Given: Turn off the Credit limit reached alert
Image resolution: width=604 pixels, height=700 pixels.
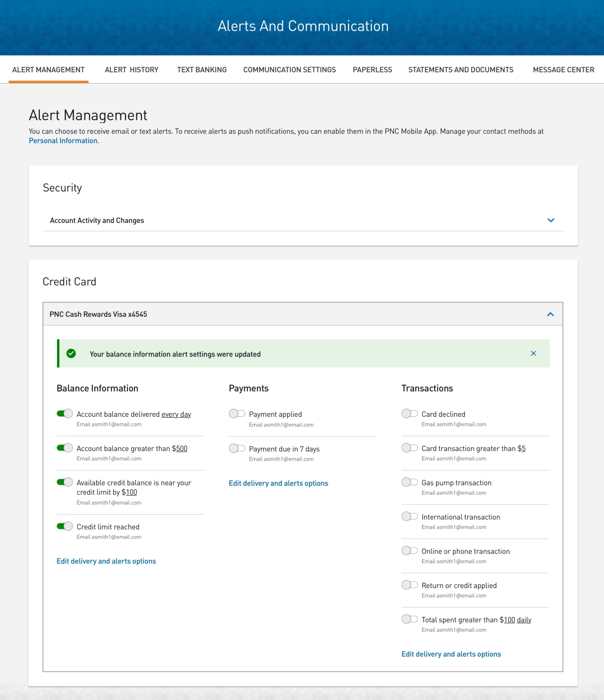Looking at the screenshot, I should tap(65, 526).
